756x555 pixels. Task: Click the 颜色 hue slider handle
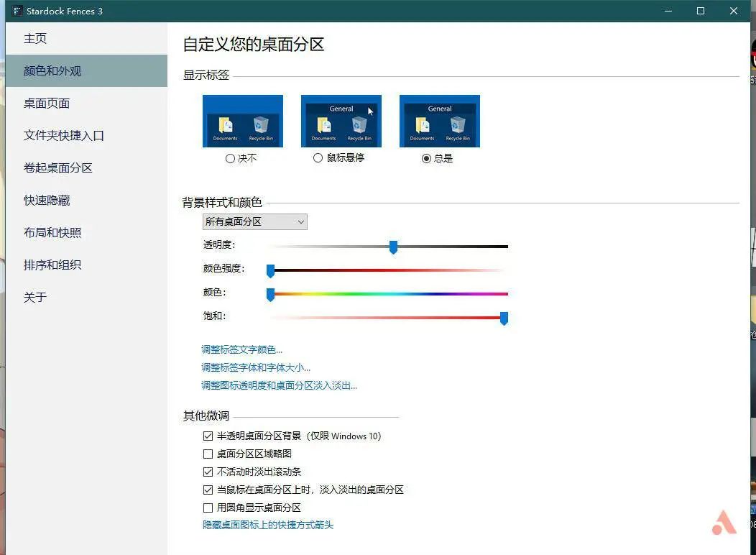(x=270, y=295)
